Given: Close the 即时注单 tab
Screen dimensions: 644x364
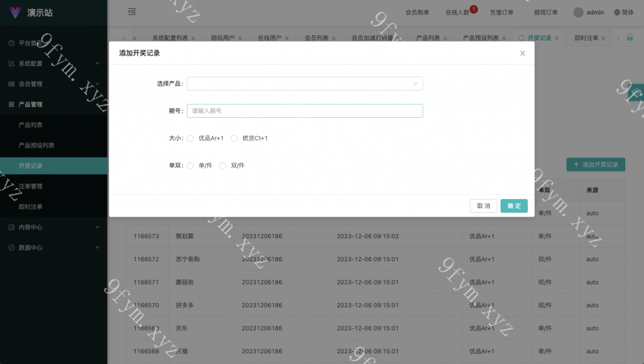Looking at the screenshot, I should pos(603,38).
